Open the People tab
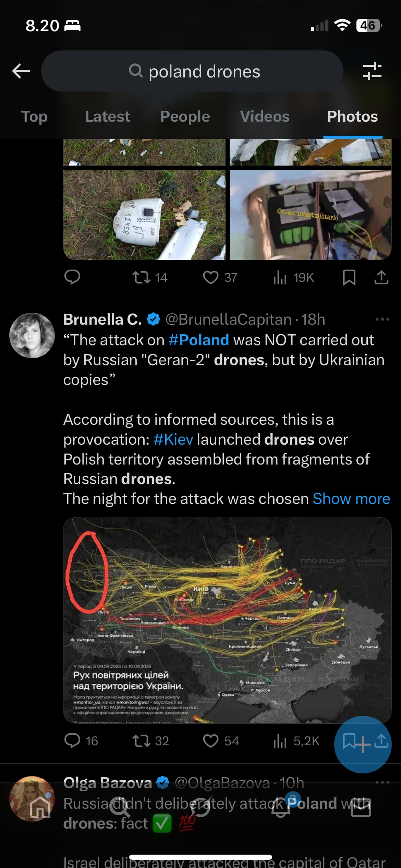 185,117
